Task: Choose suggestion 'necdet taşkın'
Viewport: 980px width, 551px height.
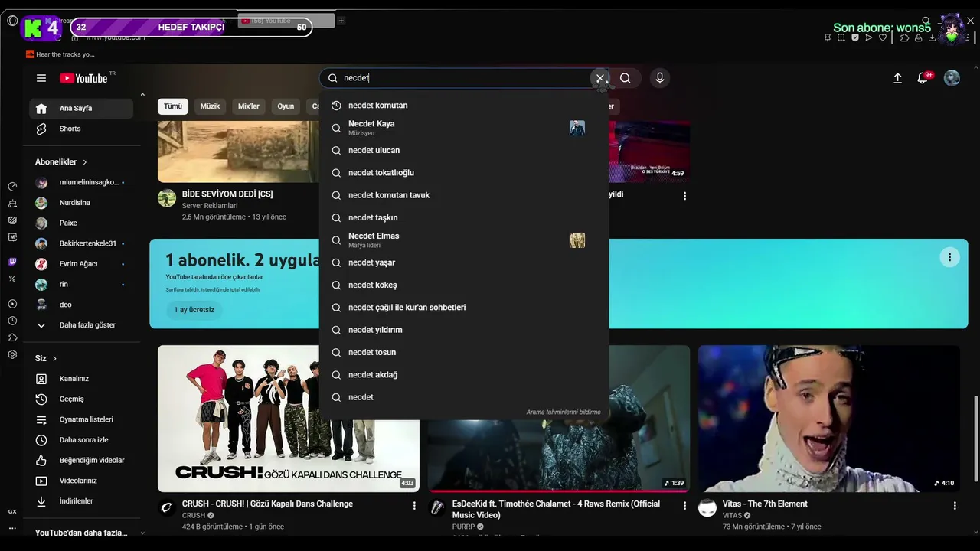Action: coord(464,218)
